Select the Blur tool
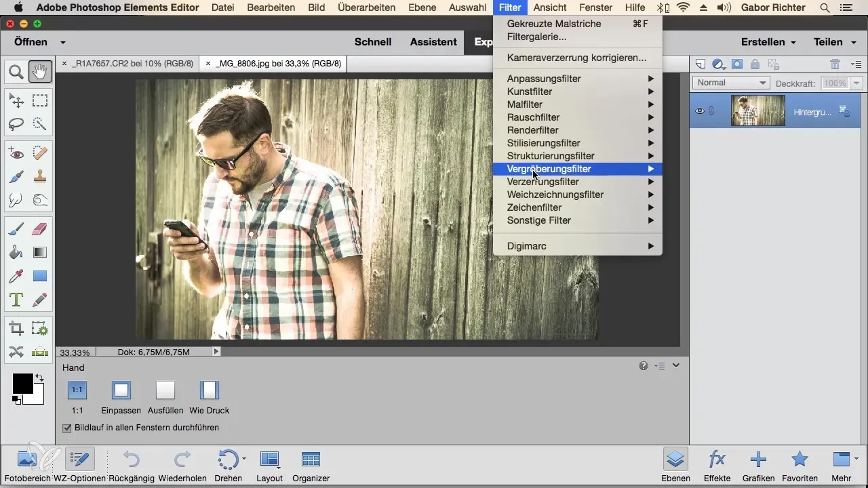The width and height of the screenshot is (868, 488). point(16,200)
